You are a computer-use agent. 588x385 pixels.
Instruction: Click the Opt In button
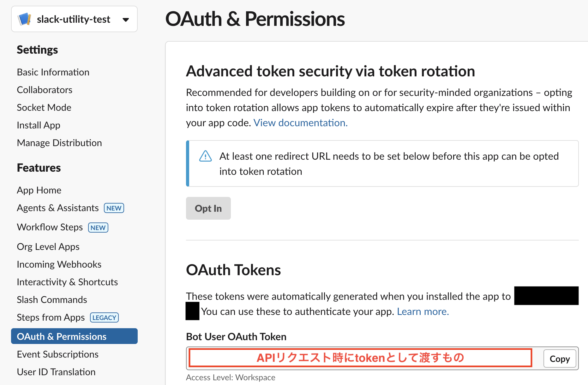coord(208,208)
